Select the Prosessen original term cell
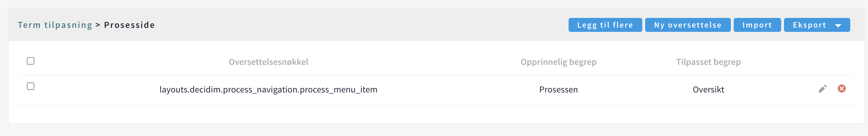Screen dimensions: 868x136 [558, 90]
